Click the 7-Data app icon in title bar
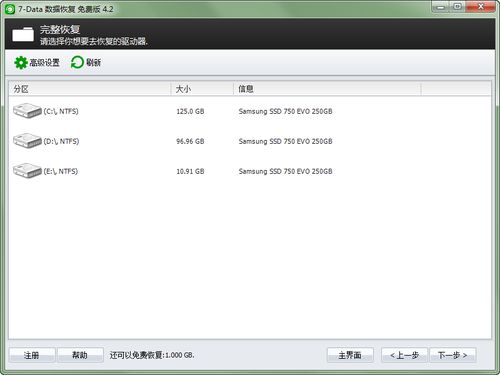500x375 pixels. pos(10,9)
